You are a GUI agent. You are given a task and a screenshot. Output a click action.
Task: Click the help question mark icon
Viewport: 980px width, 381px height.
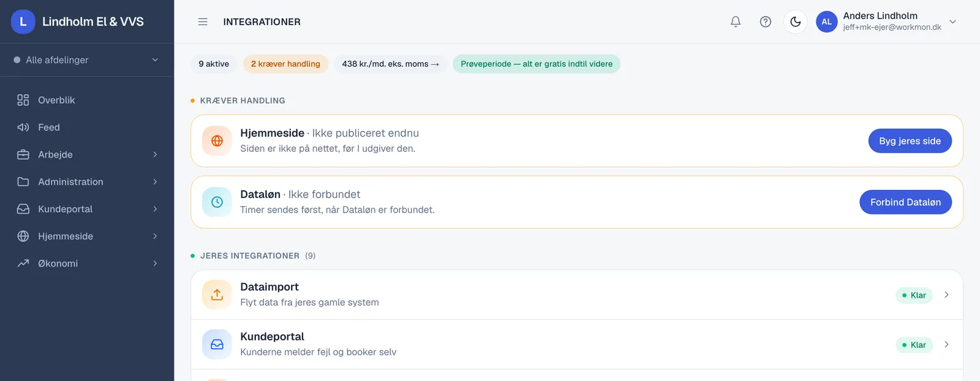pos(766,21)
